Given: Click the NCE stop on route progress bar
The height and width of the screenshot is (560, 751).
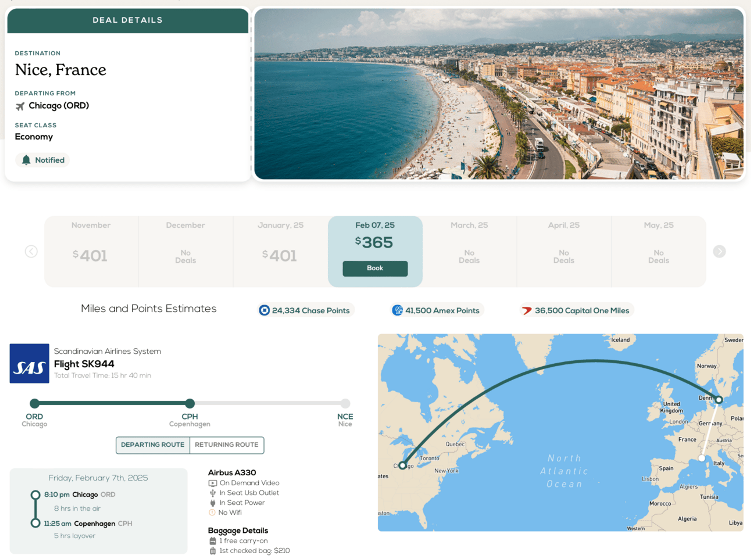Looking at the screenshot, I should (x=345, y=403).
